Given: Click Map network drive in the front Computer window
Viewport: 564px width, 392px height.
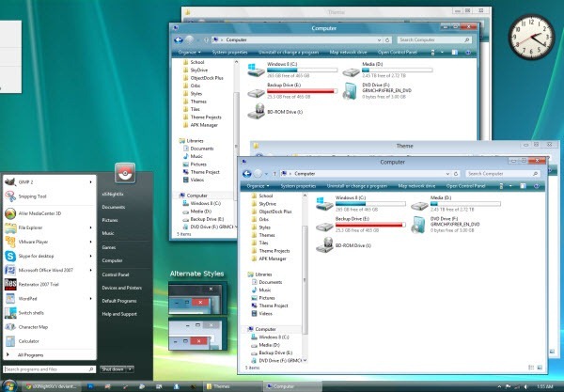Looking at the screenshot, I should click(416, 186).
